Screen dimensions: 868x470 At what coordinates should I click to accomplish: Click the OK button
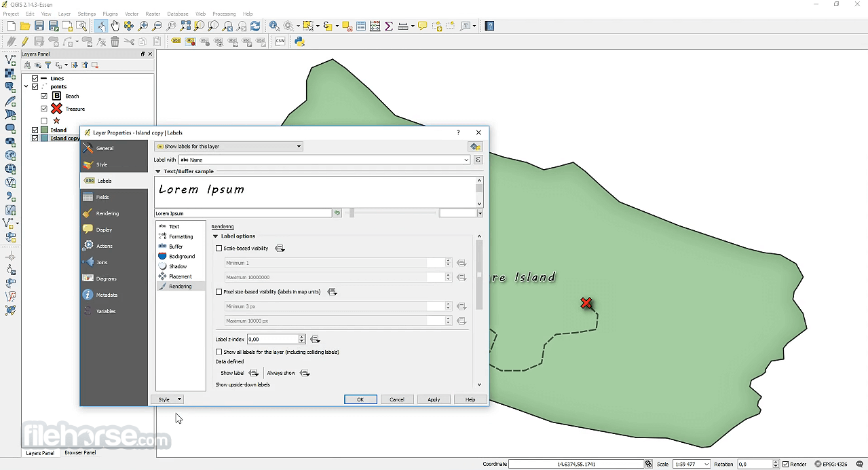tap(360, 399)
